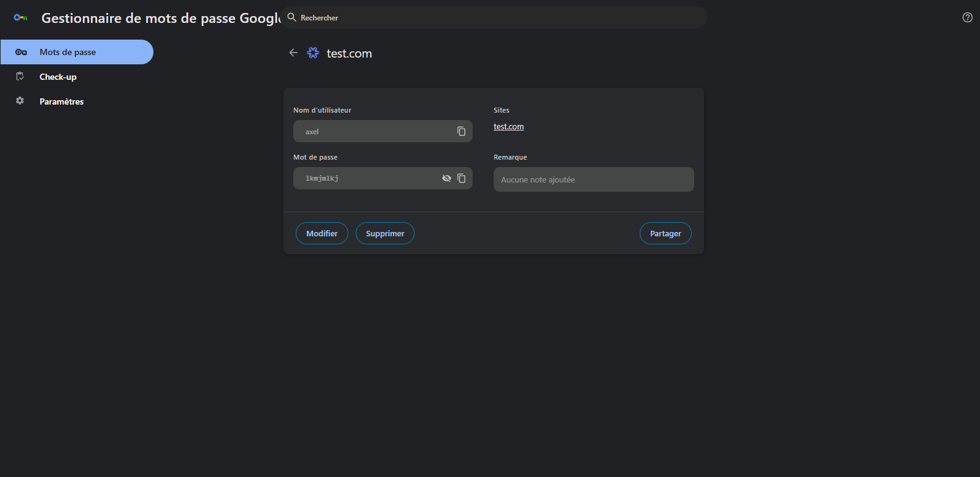Go back using the left arrow
980x477 pixels.
coord(293,53)
